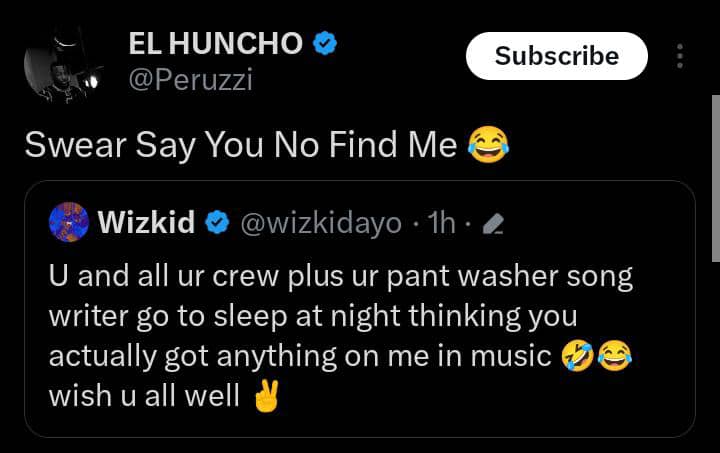Click the EL HUNCHO display name
720x453 pixels.
(215, 44)
